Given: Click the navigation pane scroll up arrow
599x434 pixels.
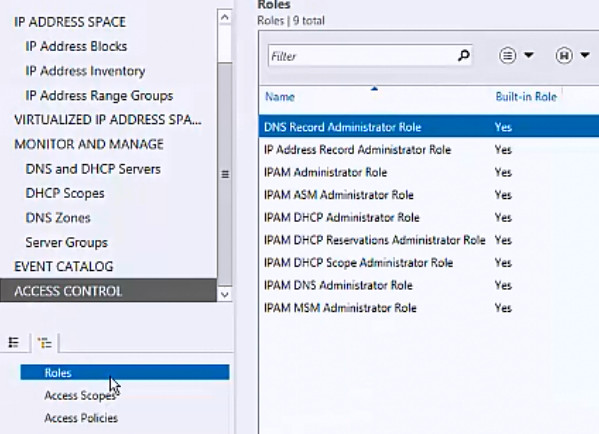Looking at the screenshot, I should [x=225, y=17].
